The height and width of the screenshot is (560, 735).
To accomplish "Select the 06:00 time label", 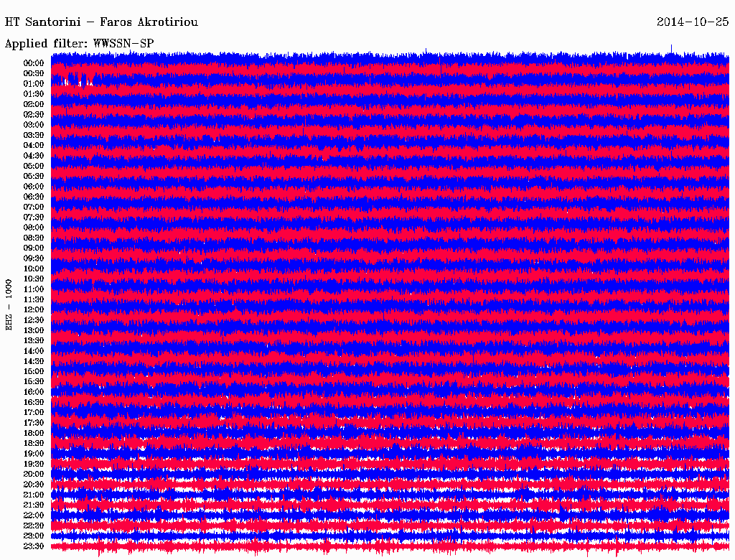I will 34,187.
